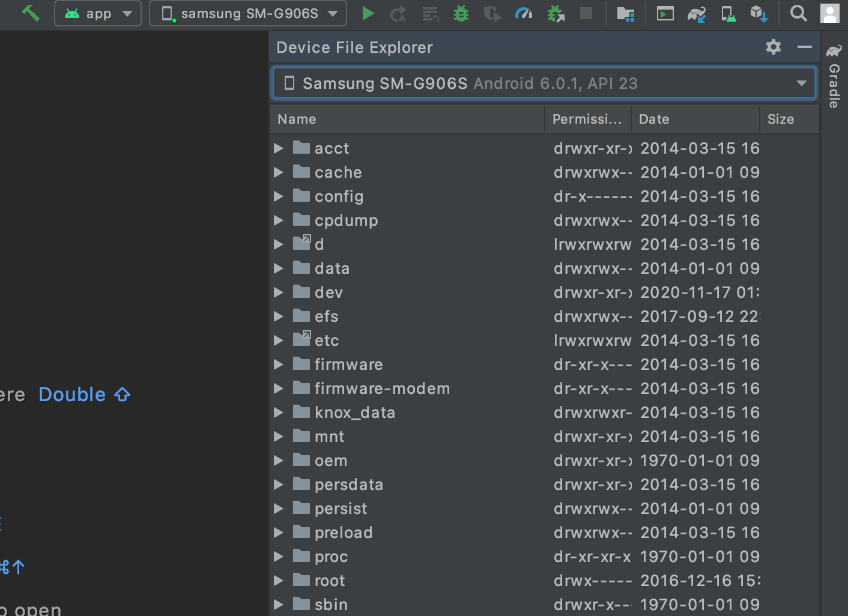Select the sbin folder
Screen dimensions: 848x616
[544, 605]
